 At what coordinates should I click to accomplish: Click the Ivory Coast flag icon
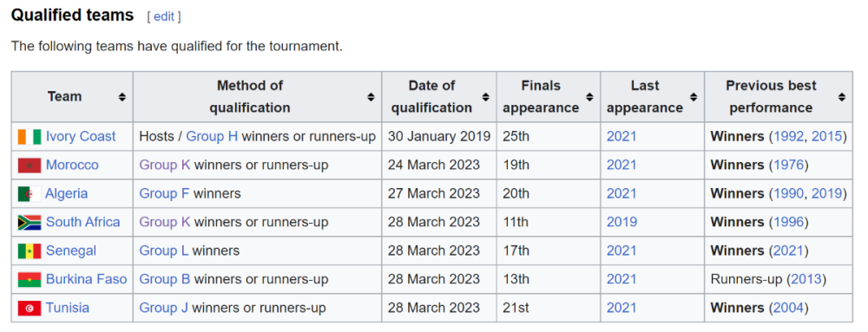coord(30,136)
